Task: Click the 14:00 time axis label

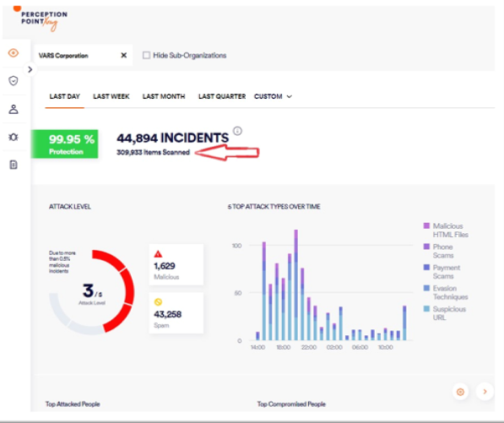Action: pyautogui.click(x=257, y=348)
